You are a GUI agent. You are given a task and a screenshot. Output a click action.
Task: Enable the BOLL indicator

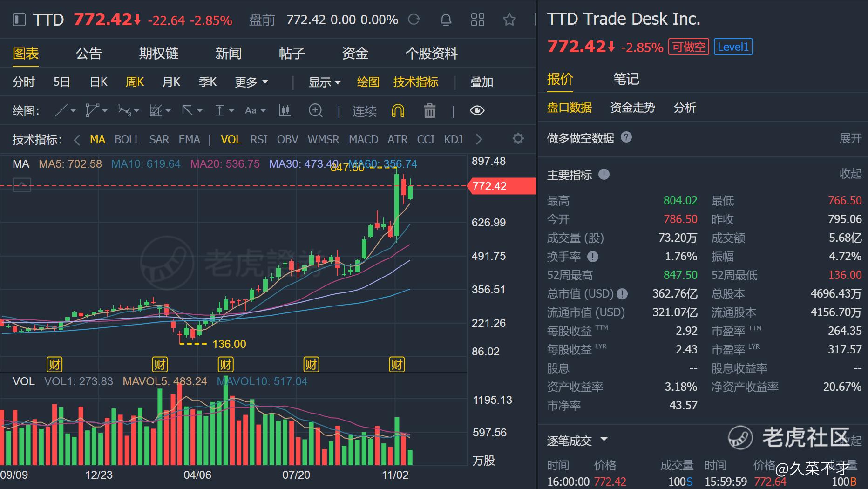coord(127,139)
